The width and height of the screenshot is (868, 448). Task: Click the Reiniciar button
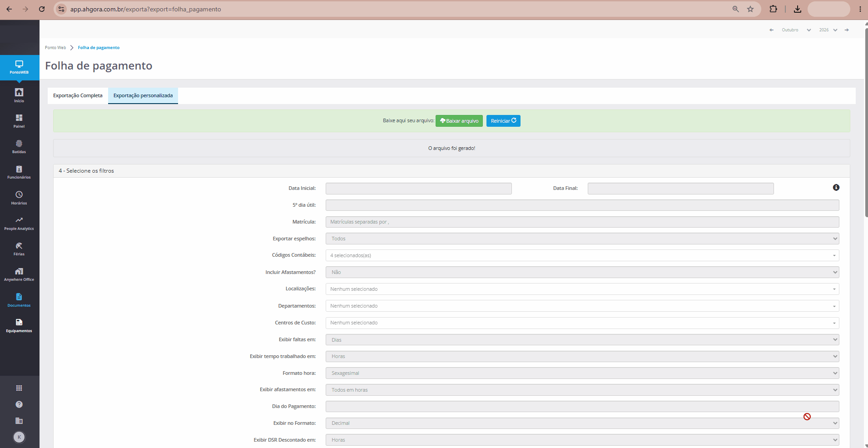503,121
